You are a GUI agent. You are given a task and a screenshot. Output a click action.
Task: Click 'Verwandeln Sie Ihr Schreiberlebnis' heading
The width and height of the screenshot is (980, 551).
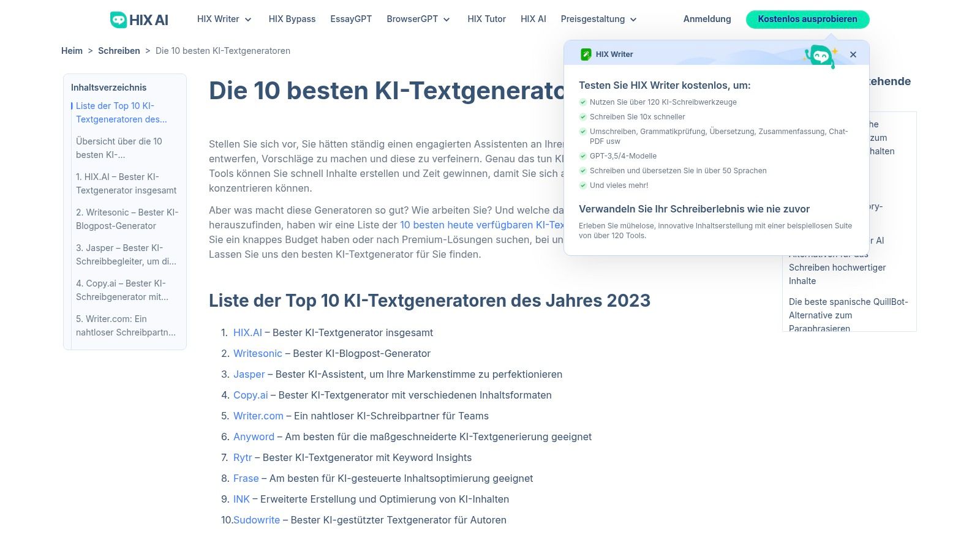tap(695, 209)
